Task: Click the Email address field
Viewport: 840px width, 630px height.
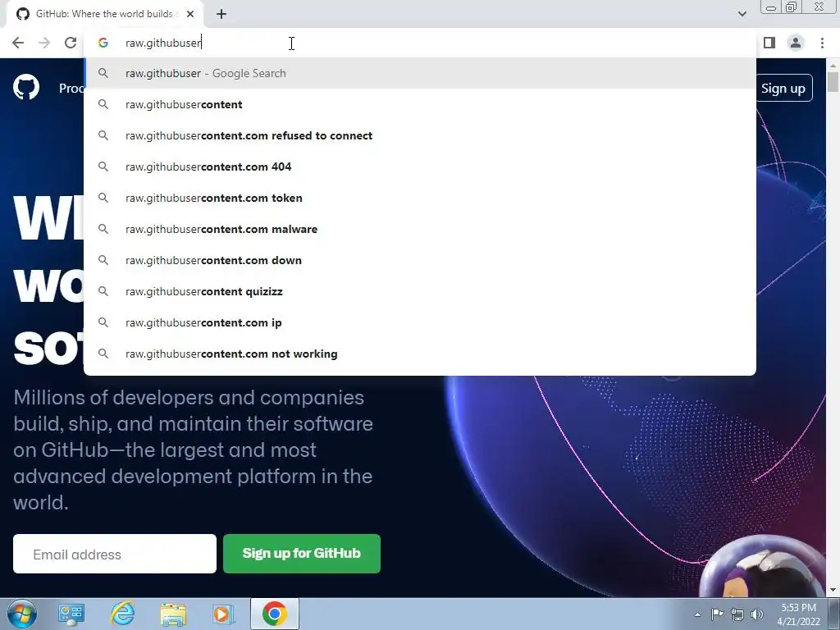Action: pyautogui.click(x=115, y=554)
